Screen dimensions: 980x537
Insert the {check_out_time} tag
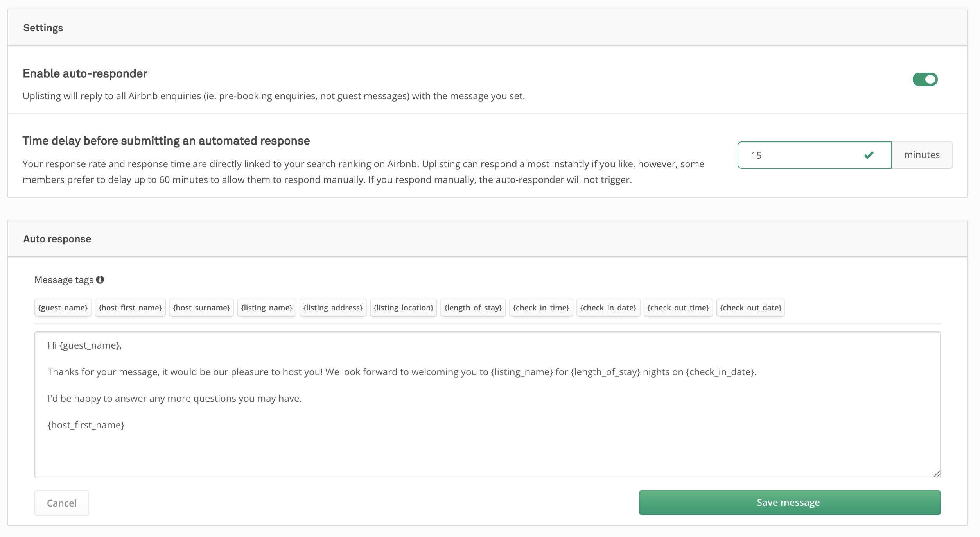tap(678, 308)
